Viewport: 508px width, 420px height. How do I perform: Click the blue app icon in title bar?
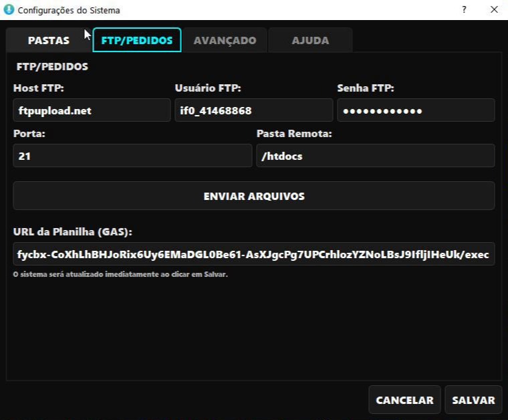[9, 9]
